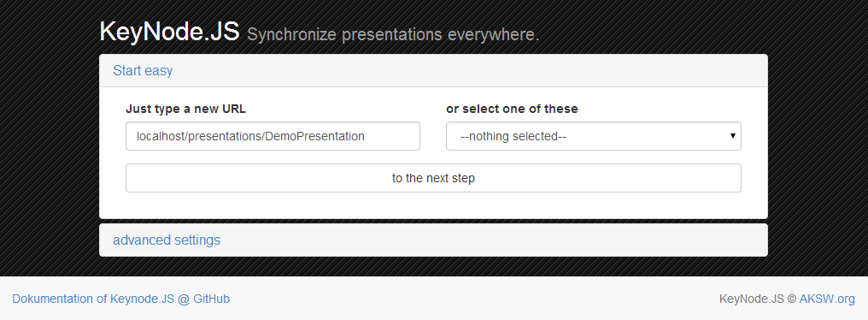Viewport: 868px width, 320px height.
Task: Focus the URL input field
Action: [273, 136]
